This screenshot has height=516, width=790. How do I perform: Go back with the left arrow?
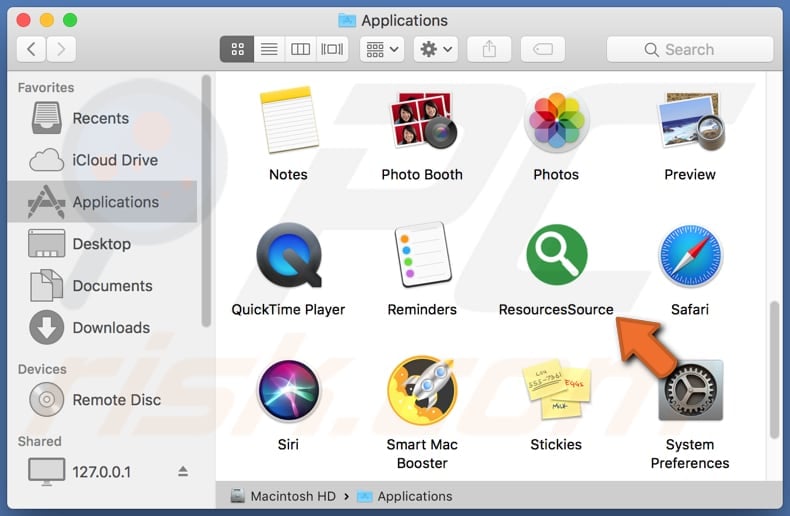tap(31, 49)
